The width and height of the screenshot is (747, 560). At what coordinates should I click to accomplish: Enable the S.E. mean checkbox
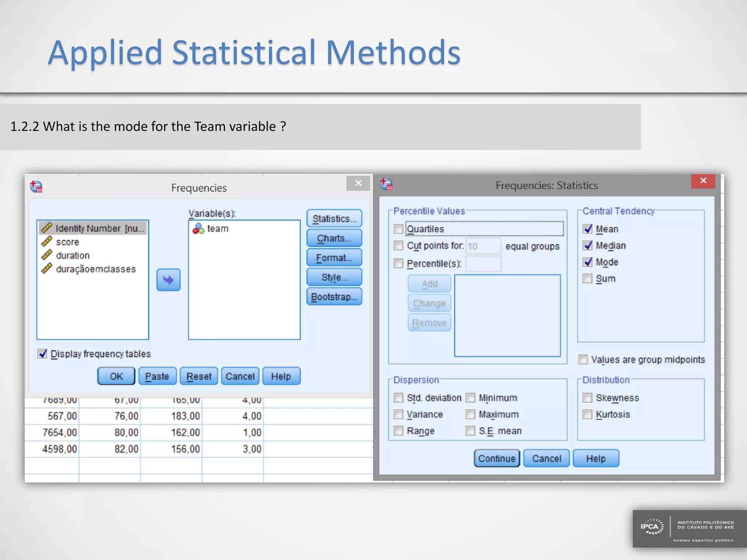tap(471, 431)
